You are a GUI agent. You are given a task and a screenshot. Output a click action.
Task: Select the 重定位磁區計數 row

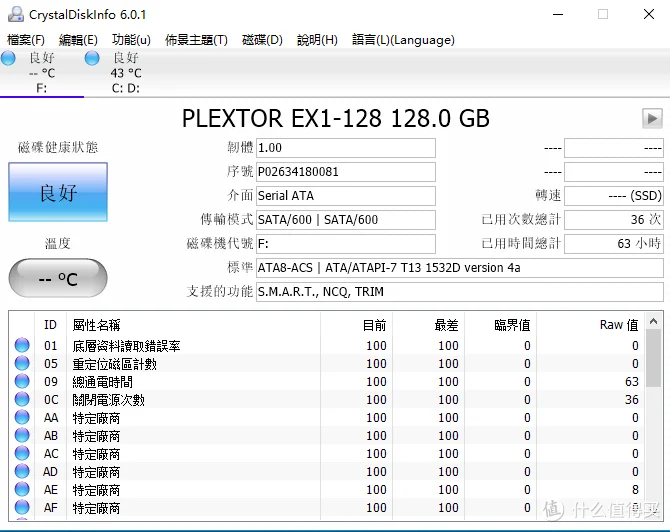pyautogui.click(x=327, y=363)
